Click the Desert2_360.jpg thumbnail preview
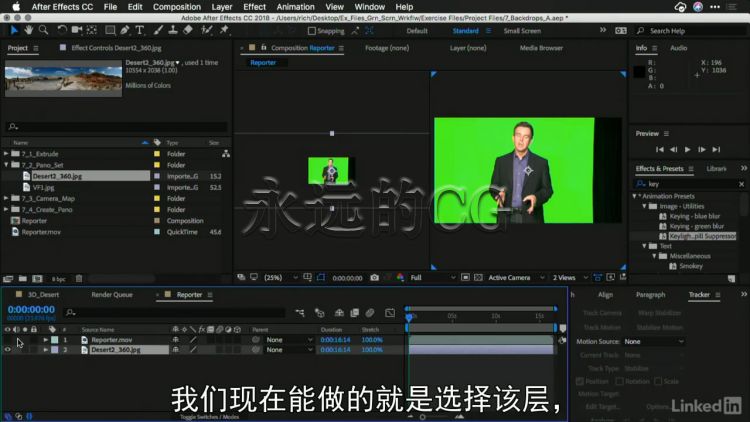Image resolution: width=750 pixels, height=422 pixels. [x=63, y=78]
